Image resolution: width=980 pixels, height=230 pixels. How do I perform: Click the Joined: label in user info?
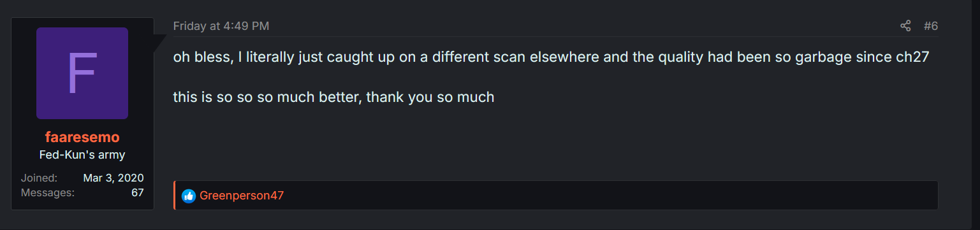coord(39,178)
